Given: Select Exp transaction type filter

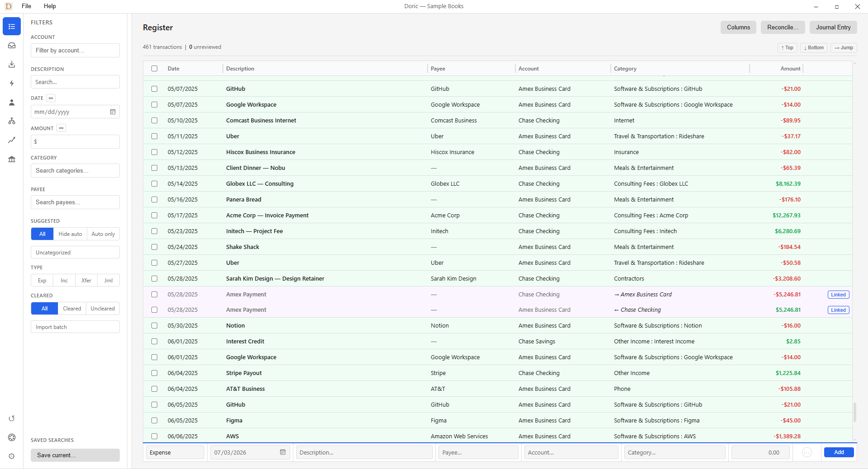Looking at the screenshot, I should pos(42,281).
